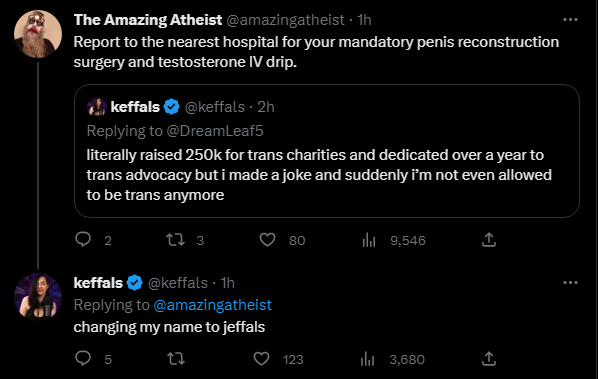Open more options on keffals' reply
This screenshot has width=598, height=379.
pos(570,283)
